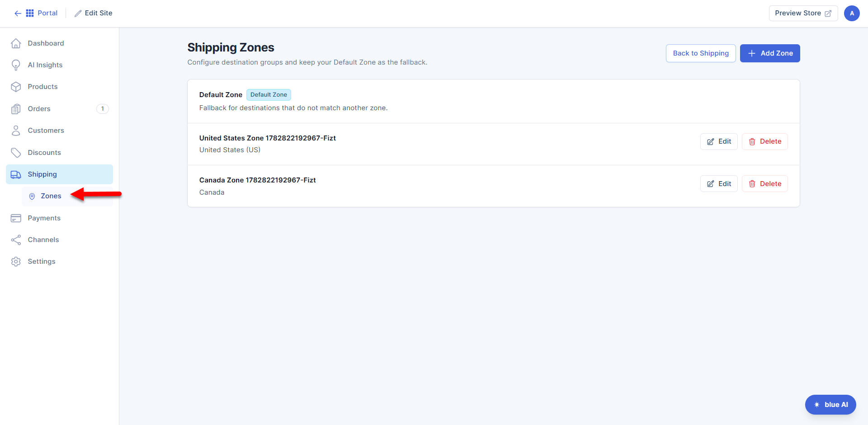
Task: Click the plus icon on Add Zone
Action: (x=752, y=53)
